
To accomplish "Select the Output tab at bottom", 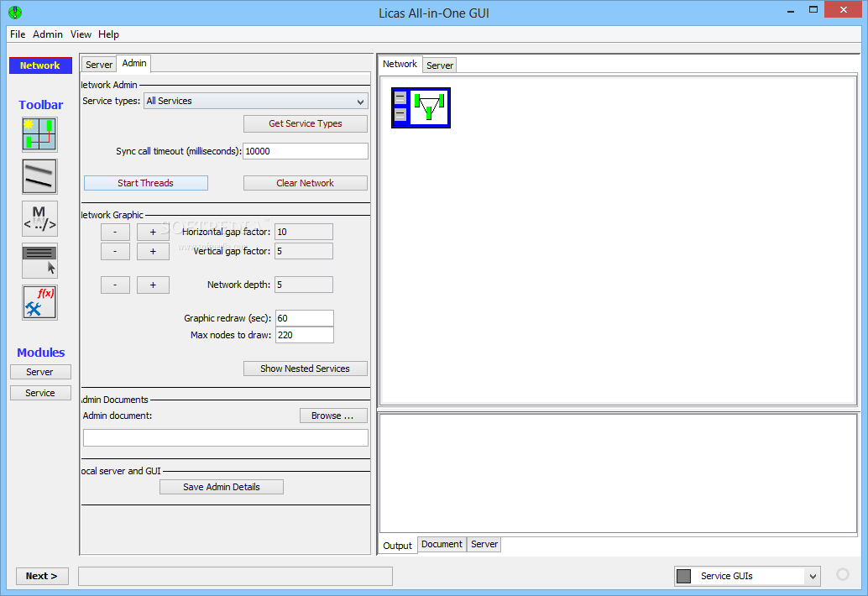I will [397, 546].
